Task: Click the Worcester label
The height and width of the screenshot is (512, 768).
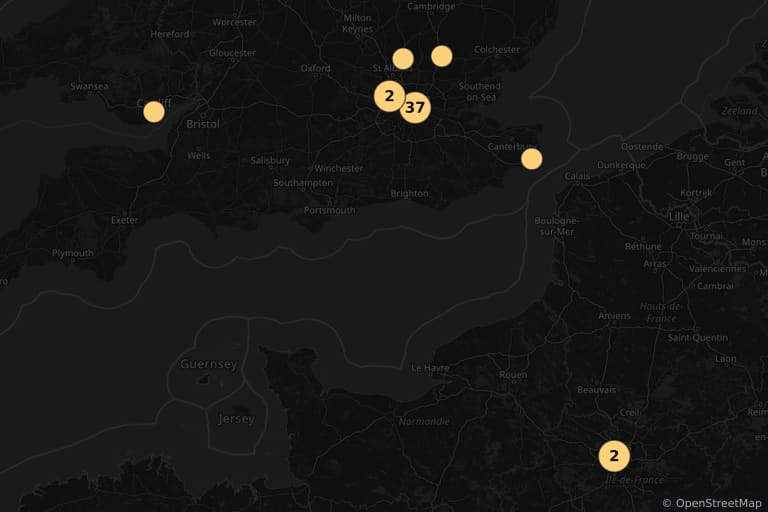Action: tap(234, 22)
